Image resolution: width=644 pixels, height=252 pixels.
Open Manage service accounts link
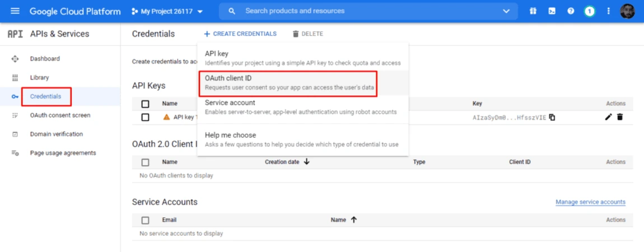[591, 202]
